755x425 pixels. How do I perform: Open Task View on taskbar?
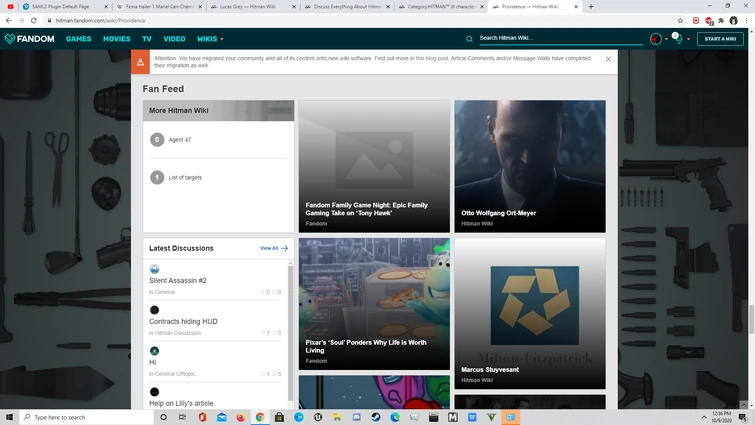pos(182,417)
